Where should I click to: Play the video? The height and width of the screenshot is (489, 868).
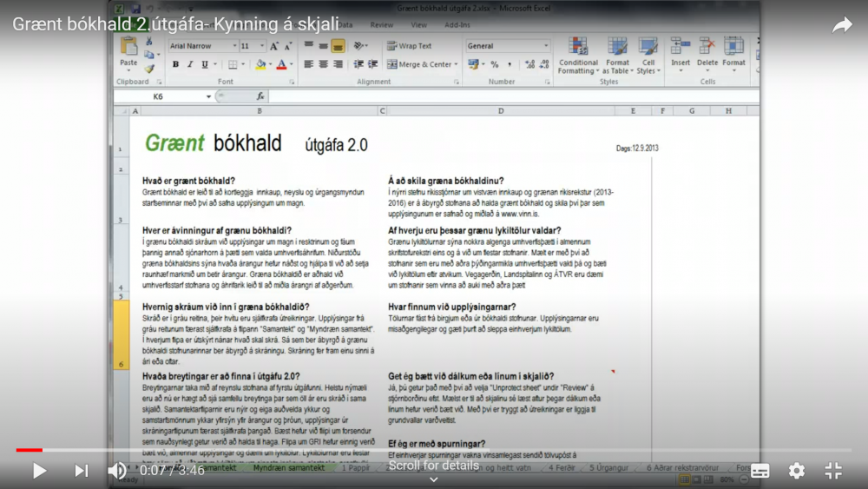(x=39, y=471)
